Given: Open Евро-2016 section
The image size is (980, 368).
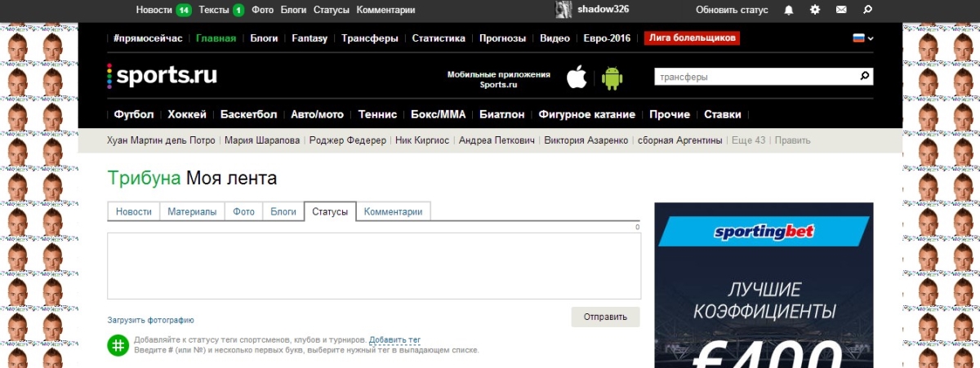Looking at the screenshot, I should (x=607, y=38).
